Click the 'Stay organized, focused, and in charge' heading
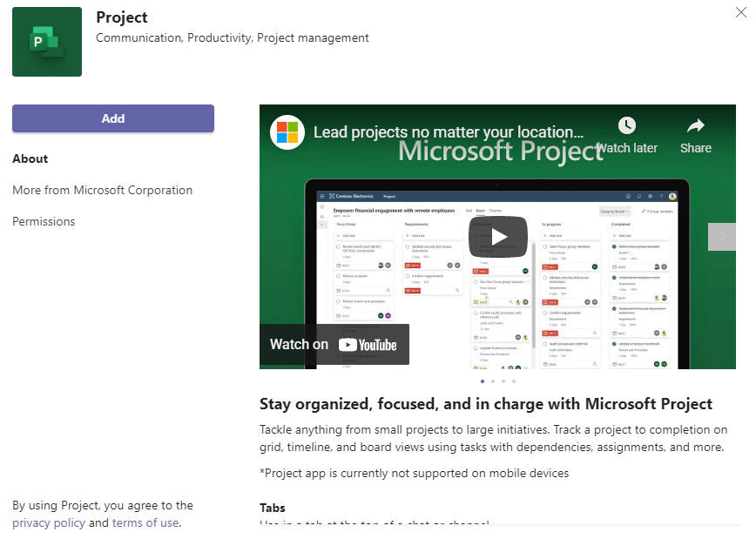Image resolution: width=756 pixels, height=539 pixels. (x=486, y=403)
